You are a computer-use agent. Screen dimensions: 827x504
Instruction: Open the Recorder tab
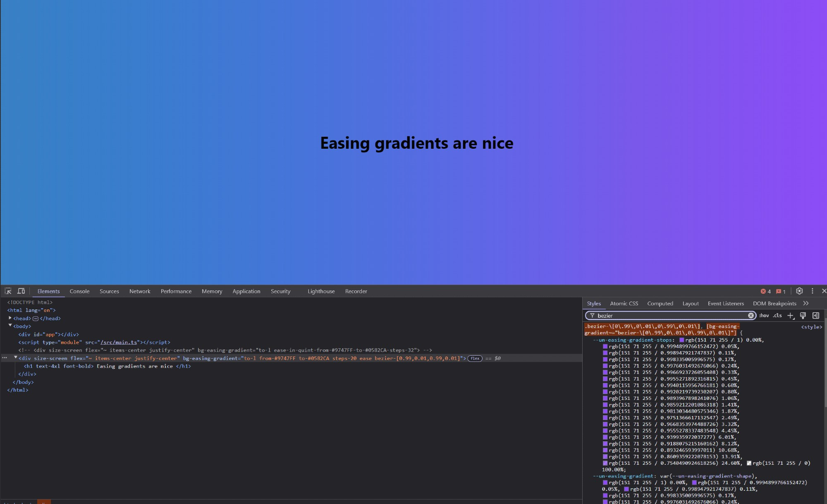pyautogui.click(x=356, y=291)
